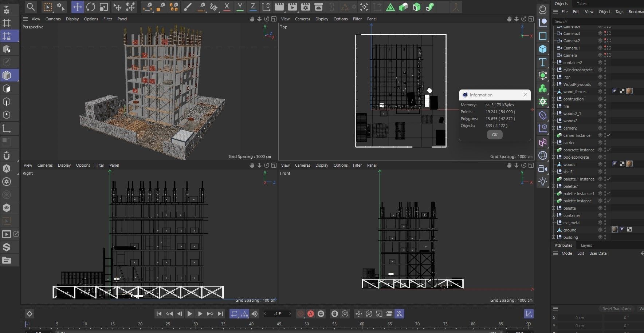This screenshot has height=333, width=644.
Task: Click the coordinate system cube icon
Action: (266, 7)
